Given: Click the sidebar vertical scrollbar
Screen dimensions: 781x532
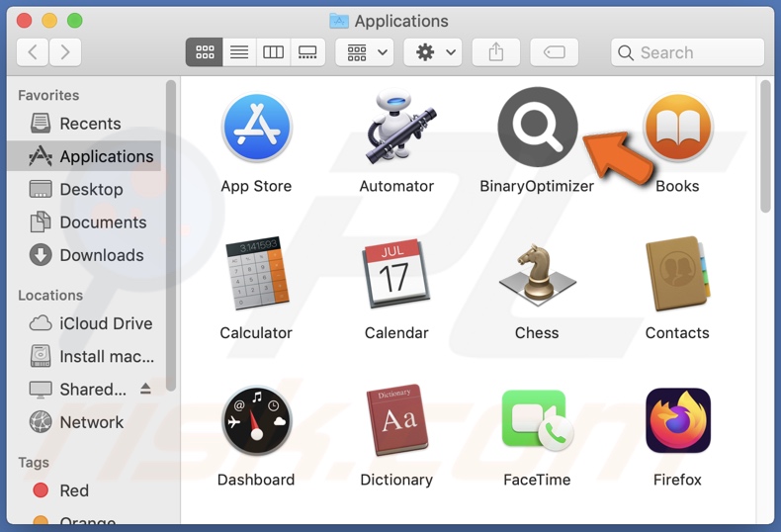Looking at the screenshot, I should tap(171, 235).
